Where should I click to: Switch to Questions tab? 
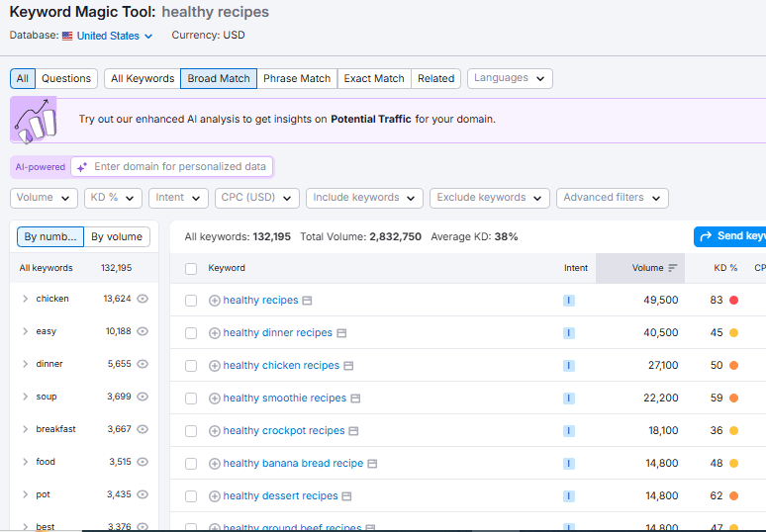point(66,78)
